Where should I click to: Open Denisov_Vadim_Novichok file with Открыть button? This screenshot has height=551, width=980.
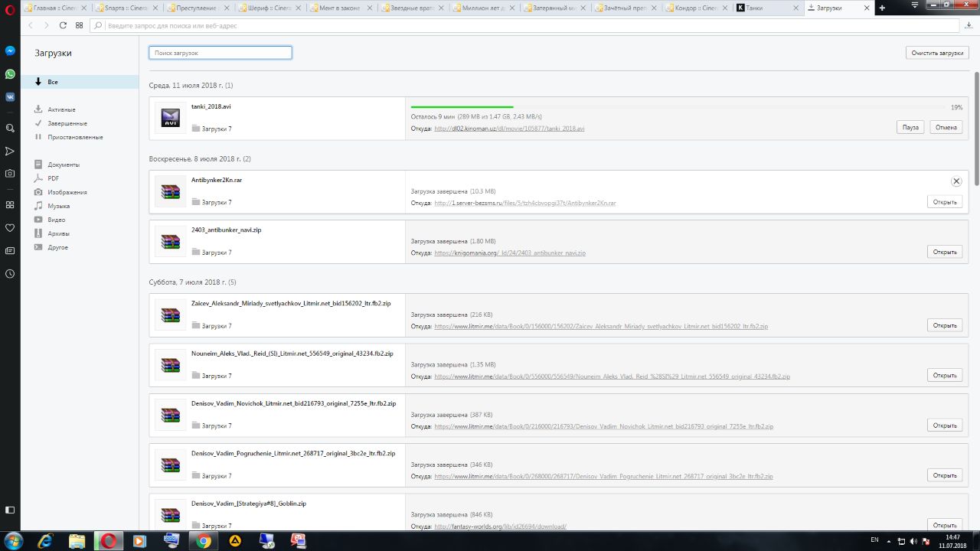[945, 425]
